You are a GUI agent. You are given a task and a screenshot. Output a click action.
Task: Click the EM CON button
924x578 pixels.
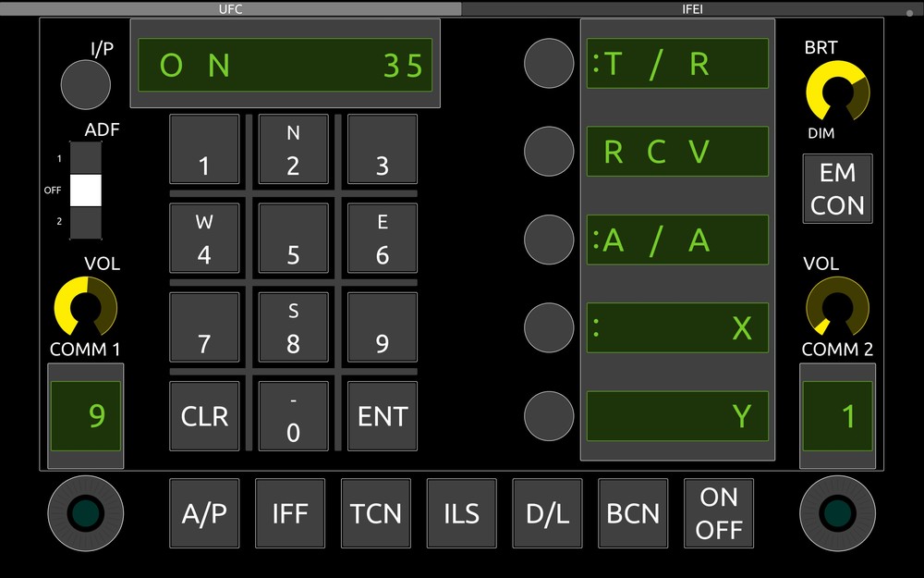(837, 189)
